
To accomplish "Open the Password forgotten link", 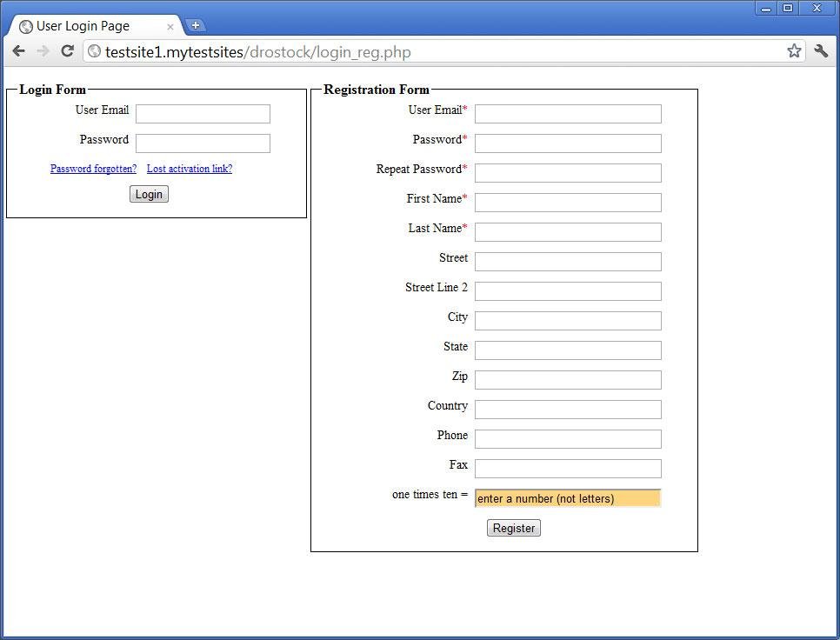I will coord(93,168).
